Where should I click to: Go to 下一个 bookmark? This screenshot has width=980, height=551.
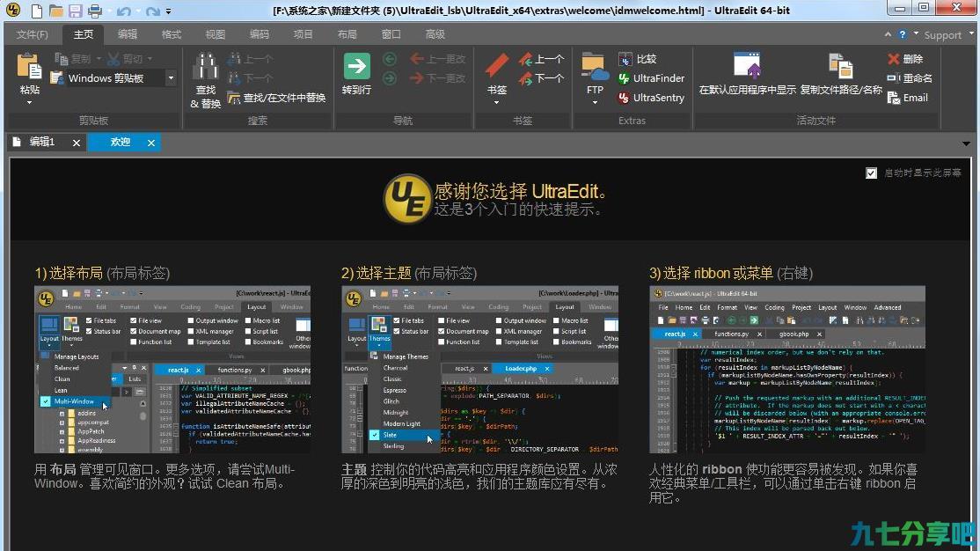pyautogui.click(x=541, y=78)
